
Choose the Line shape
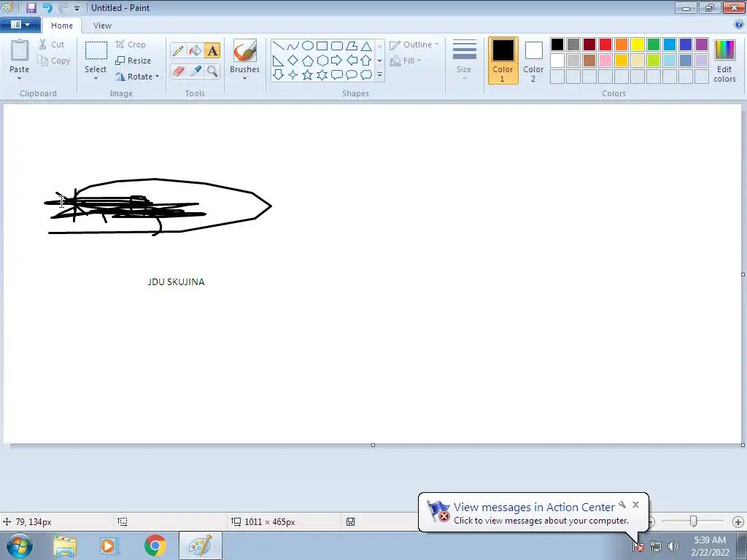pyautogui.click(x=278, y=46)
